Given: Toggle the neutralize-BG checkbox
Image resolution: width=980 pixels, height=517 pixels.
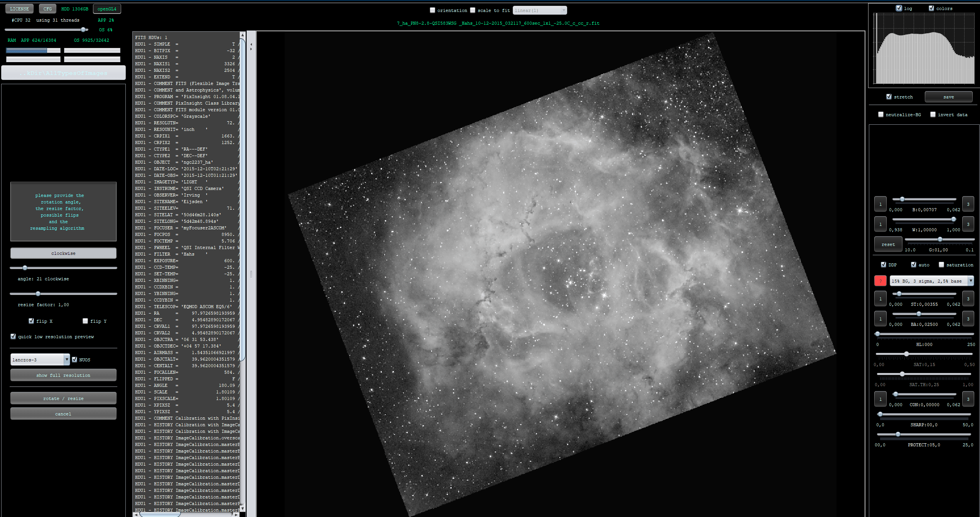Looking at the screenshot, I should (x=881, y=114).
